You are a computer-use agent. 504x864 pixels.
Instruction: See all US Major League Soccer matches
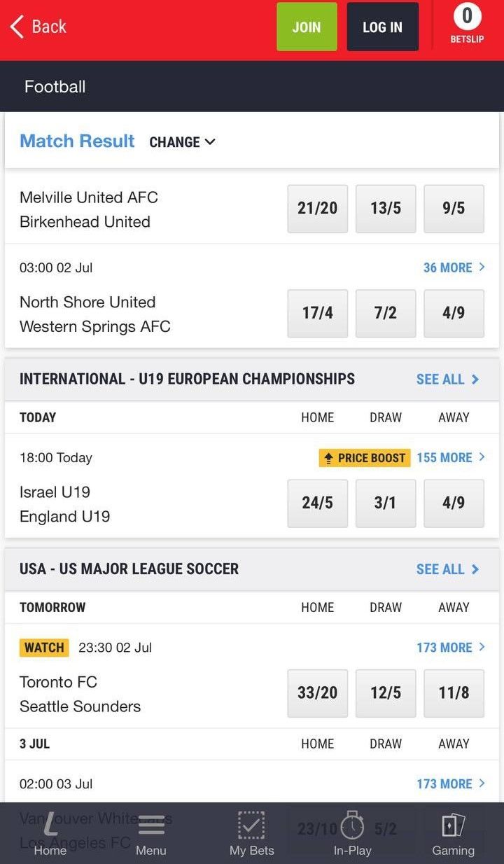click(447, 569)
